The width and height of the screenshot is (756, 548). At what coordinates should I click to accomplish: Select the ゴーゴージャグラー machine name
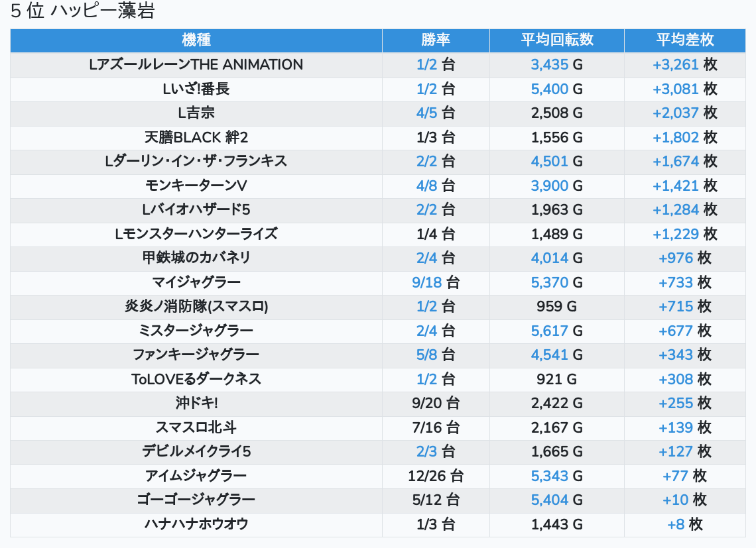196,500
